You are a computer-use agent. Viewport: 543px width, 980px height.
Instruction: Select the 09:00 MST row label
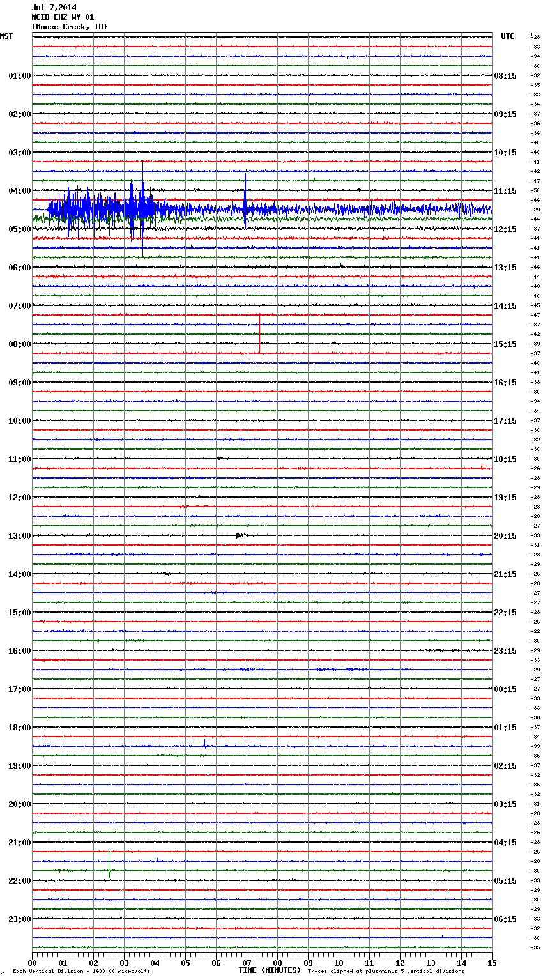click(20, 383)
